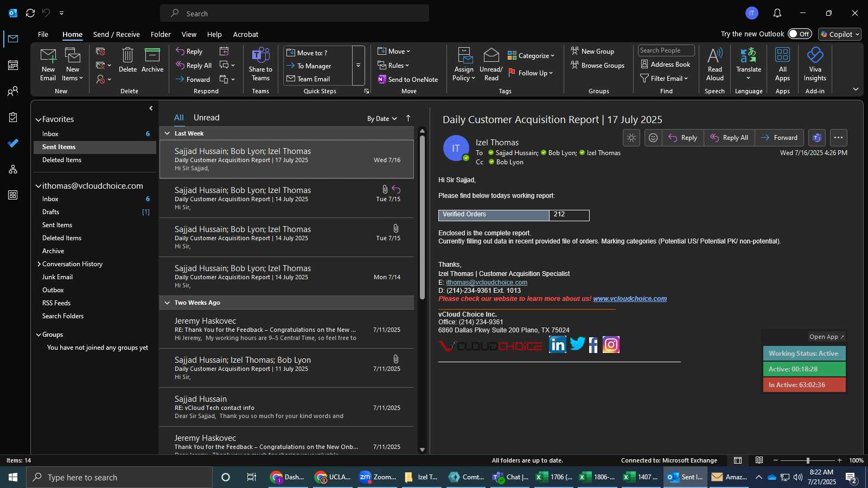Click zoom in plus on status bar
This screenshot has width=868, height=488.
click(840, 460)
